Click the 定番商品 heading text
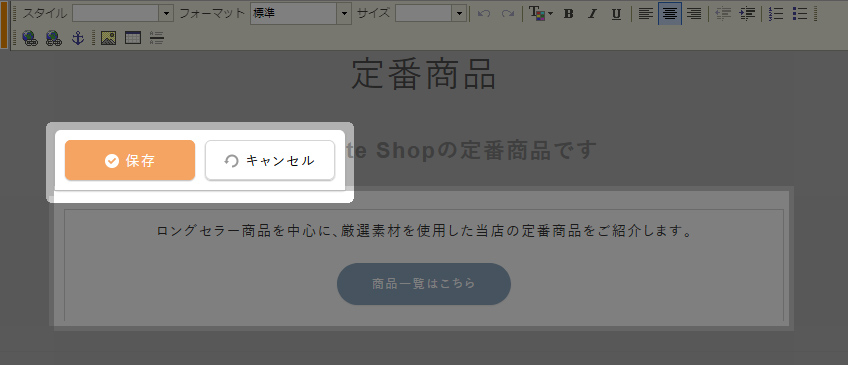This screenshot has width=848, height=365. (423, 74)
